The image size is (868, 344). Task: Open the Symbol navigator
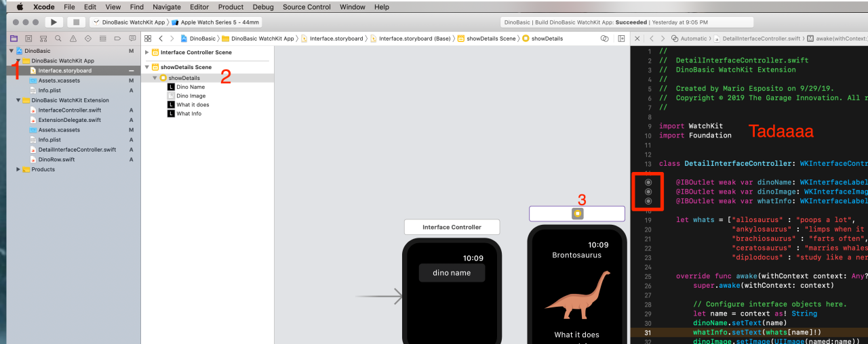click(43, 39)
